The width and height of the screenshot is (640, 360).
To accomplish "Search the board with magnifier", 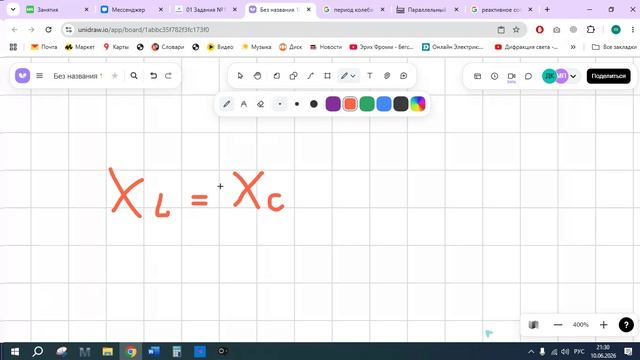I will (134, 76).
